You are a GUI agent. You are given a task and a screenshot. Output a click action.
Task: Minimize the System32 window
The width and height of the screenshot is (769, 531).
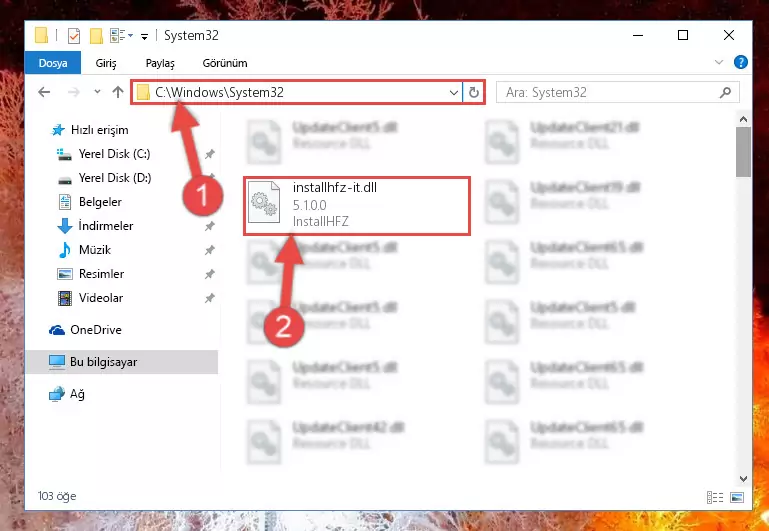point(638,35)
